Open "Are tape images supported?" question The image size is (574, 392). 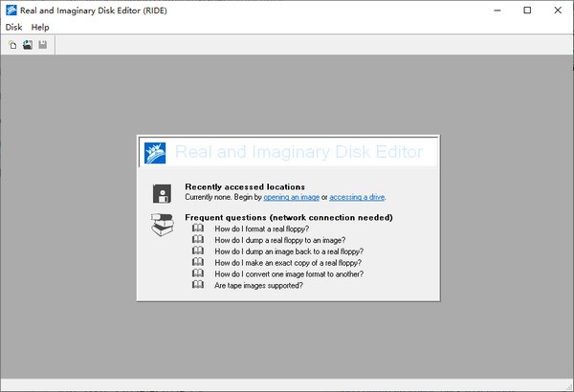click(259, 285)
